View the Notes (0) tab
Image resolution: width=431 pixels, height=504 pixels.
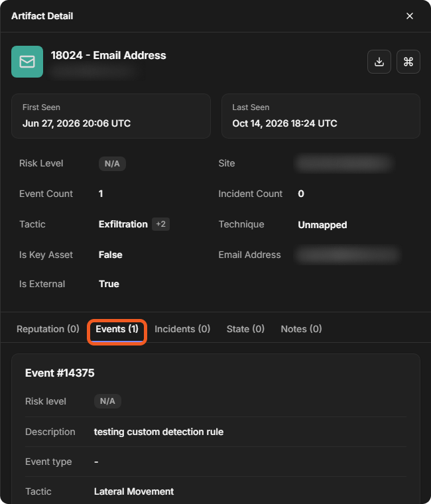tap(301, 329)
